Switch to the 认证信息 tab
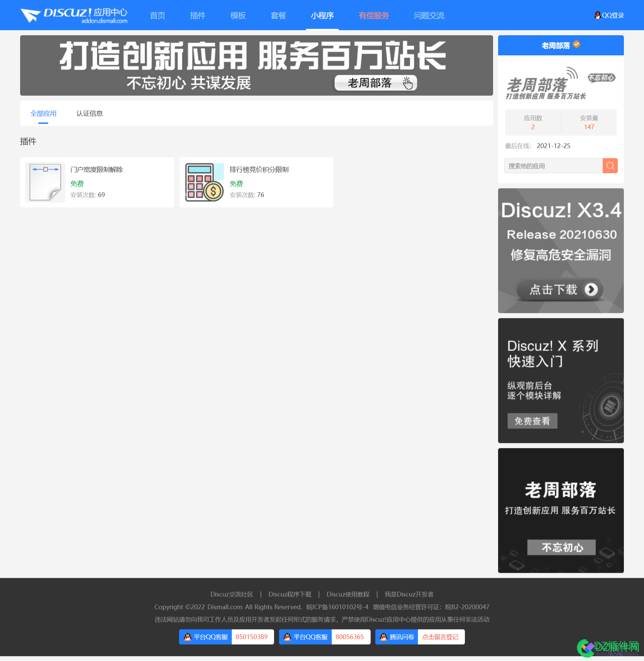 pos(90,113)
